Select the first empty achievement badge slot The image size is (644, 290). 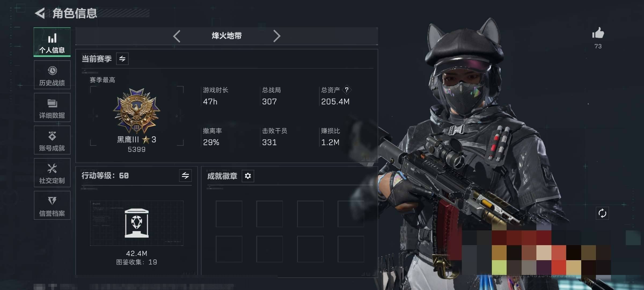click(x=229, y=214)
